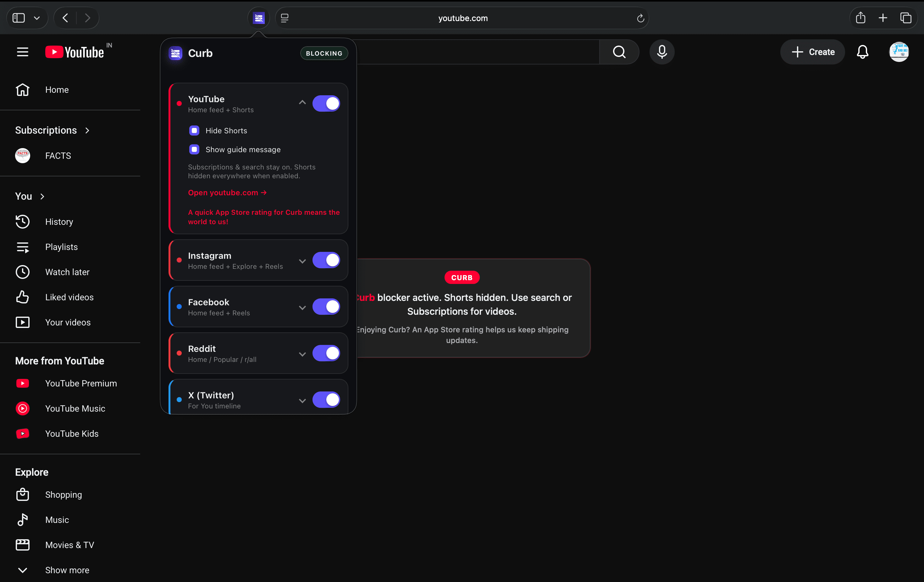Viewport: 924px width, 582px height.
Task: Uncheck the Hide Shorts checkbox
Action: [194, 131]
